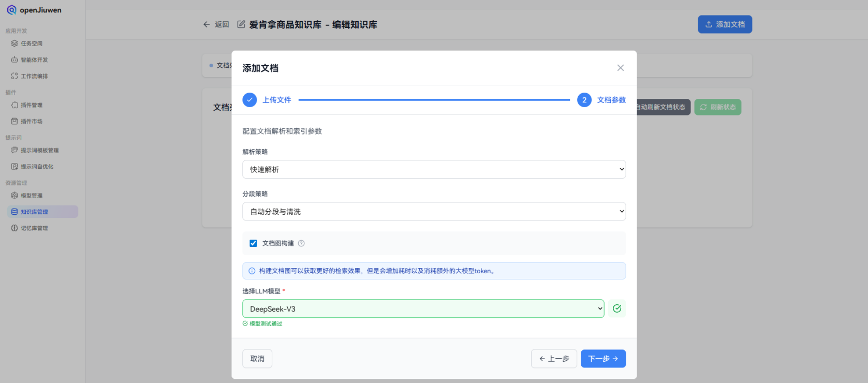Viewport: 868px width, 383px height.
Task: Toggle 自动刷新文档状态 behind the dialog
Action: point(663,107)
